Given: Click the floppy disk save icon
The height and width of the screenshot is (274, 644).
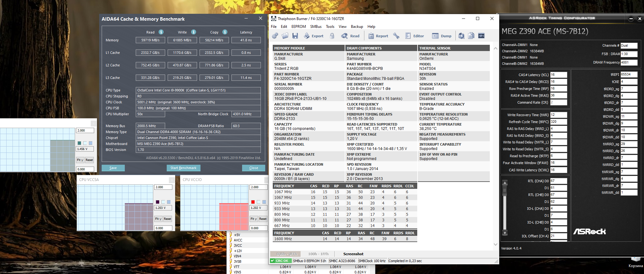Looking at the screenshot, I should (295, 36).
